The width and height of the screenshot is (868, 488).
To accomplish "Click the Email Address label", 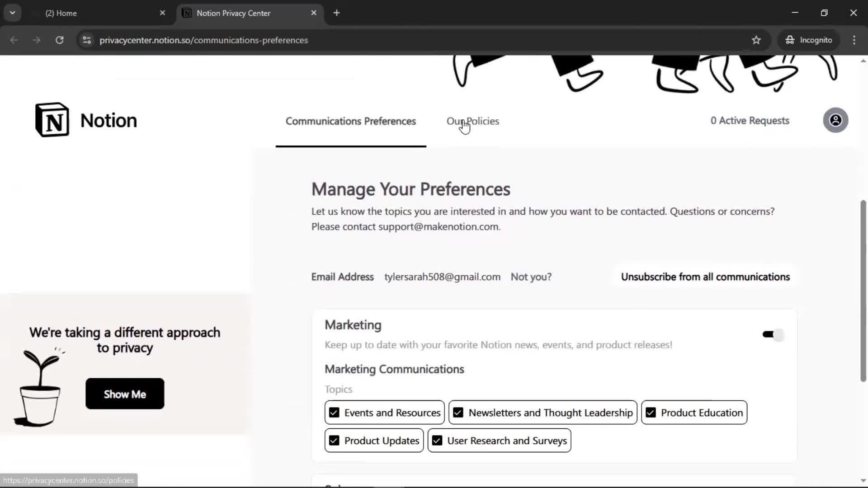I will [x=342, y=277].
